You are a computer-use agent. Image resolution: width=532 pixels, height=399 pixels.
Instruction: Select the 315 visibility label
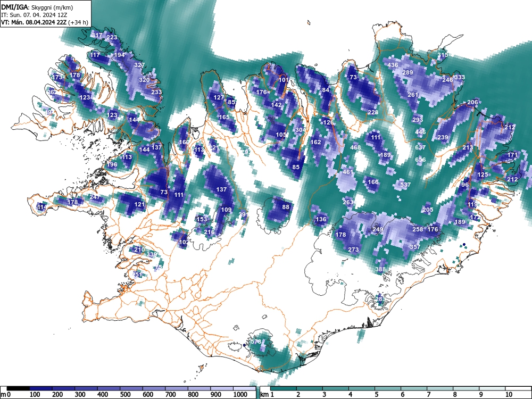pyautogui.click(x=443, y=55)
